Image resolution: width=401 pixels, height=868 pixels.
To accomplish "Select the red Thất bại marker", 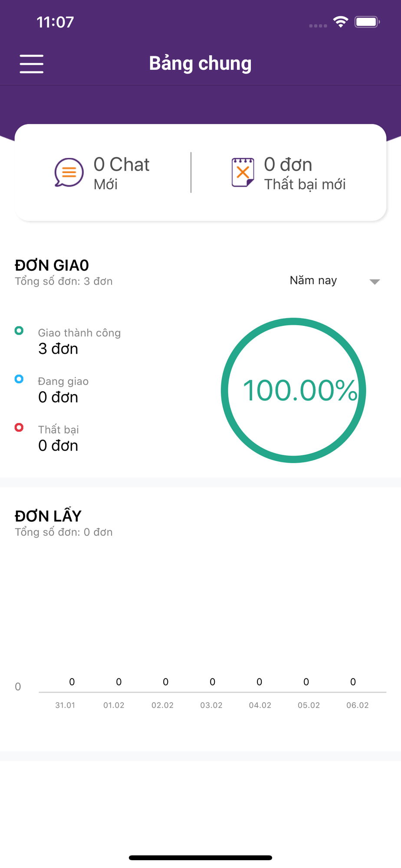I will [19, 427].
